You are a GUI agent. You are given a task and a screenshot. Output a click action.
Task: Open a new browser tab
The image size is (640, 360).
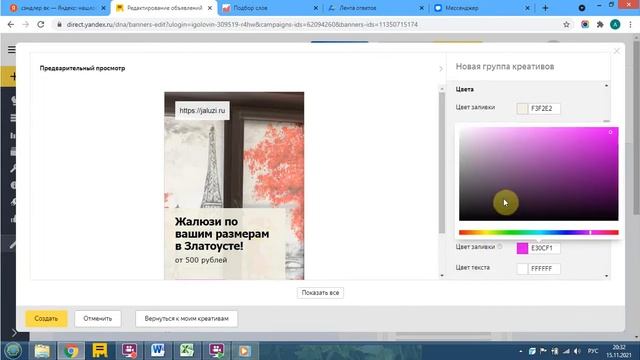(x=545, y=8)
